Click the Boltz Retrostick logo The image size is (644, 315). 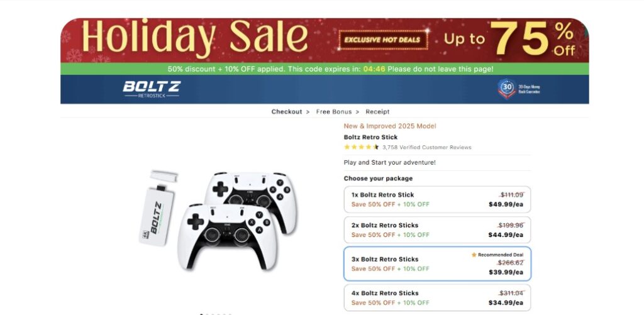[151, 89]
